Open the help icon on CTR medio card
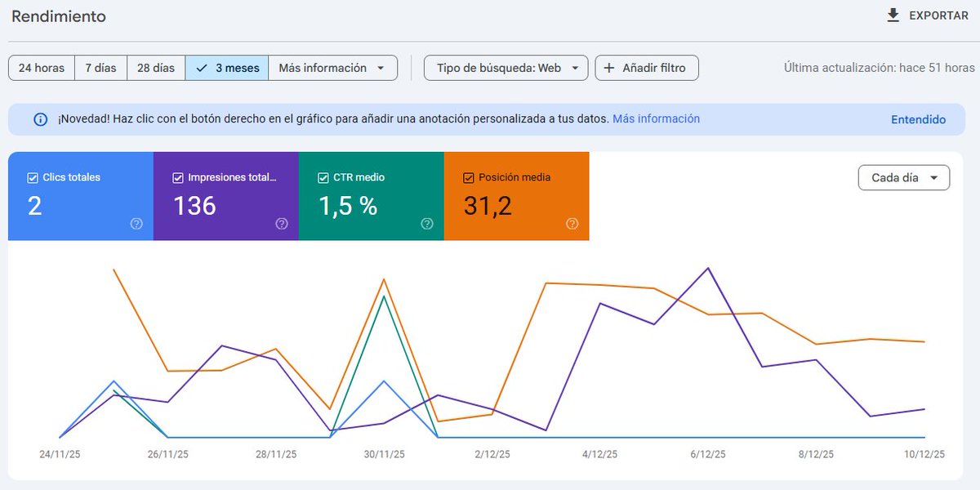The width and height of the screenshot is (980, 490). coord(426,222)
